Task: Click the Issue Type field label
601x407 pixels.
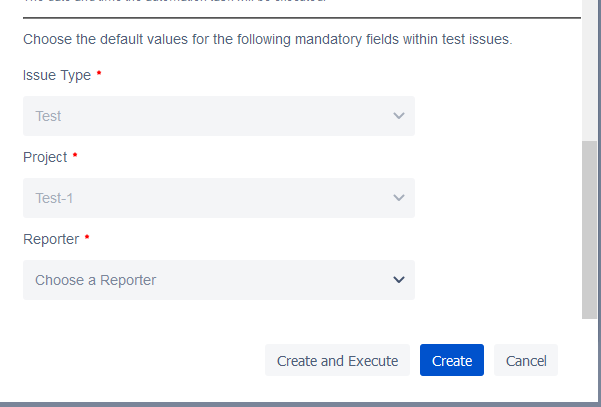Action: click(56, 75)
